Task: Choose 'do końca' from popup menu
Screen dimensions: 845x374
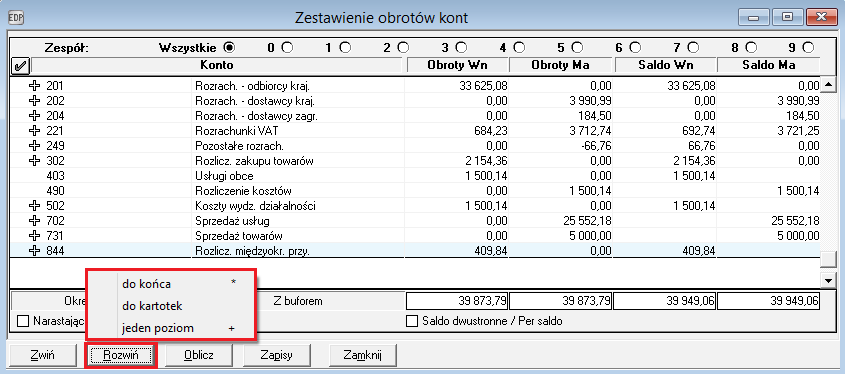Action: point(171,283)
